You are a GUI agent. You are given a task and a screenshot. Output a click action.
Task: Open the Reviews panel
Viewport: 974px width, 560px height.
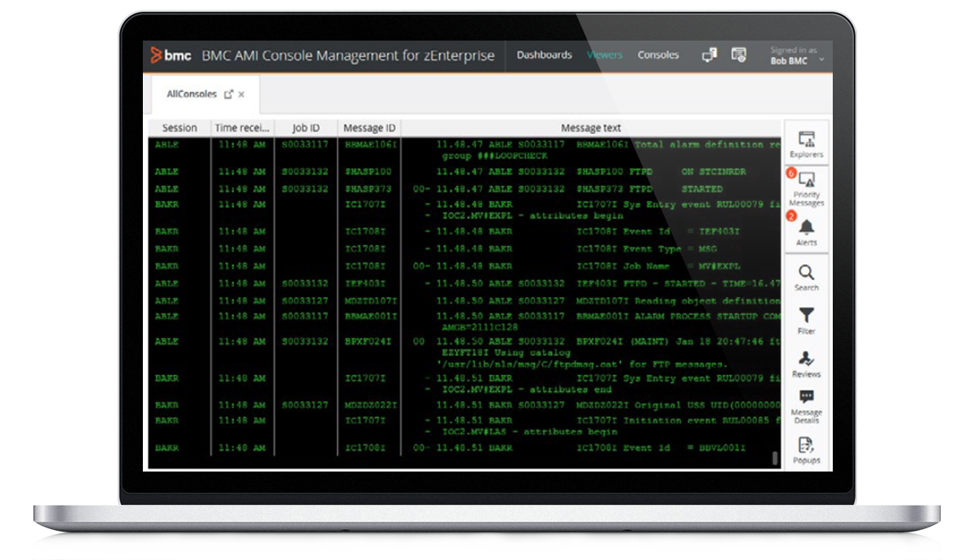coord(806,363)
